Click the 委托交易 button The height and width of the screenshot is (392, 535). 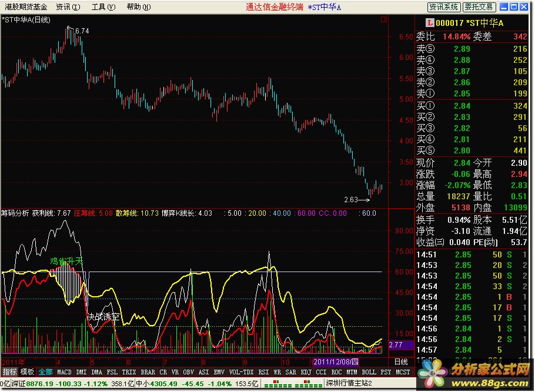[479, 7]
